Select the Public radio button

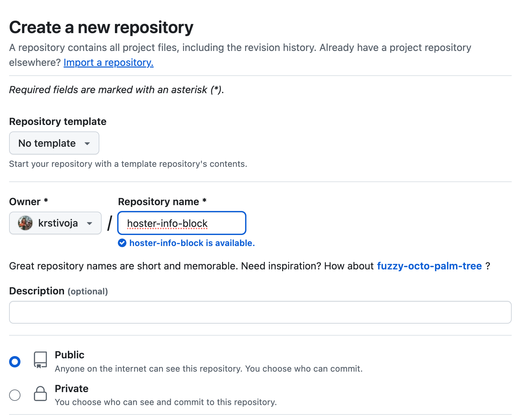pyautogui.click(x=15, y=362)
